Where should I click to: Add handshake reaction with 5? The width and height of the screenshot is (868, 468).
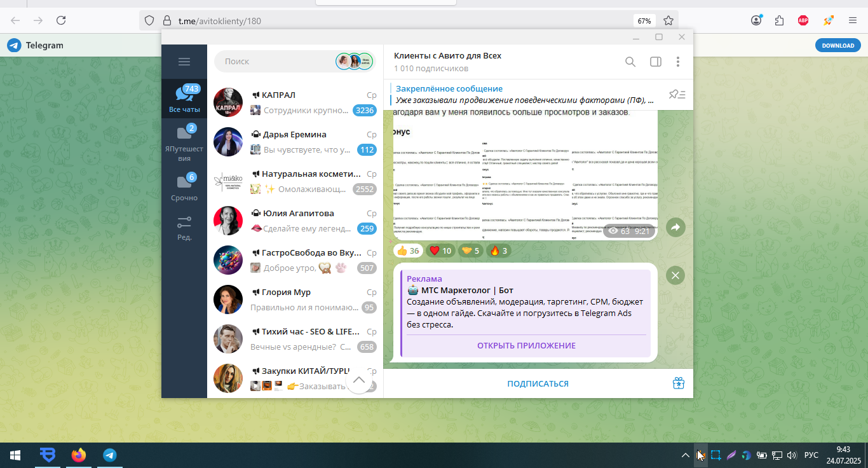[471, 251]
